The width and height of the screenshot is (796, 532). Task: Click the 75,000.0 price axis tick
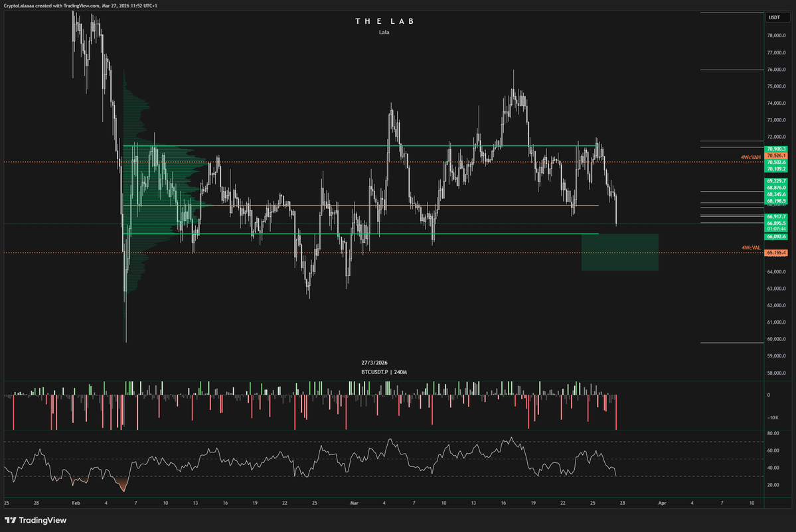pos(777,86)
